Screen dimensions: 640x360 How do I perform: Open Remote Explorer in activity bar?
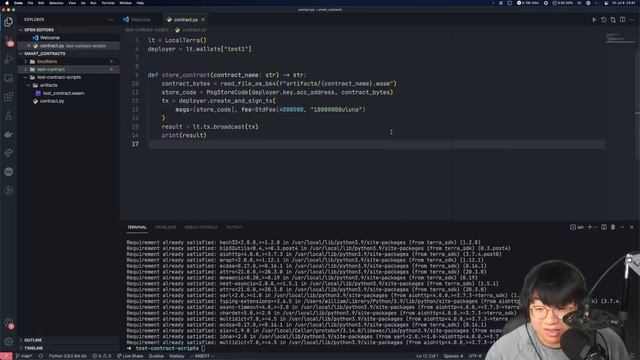coord(9,78)
